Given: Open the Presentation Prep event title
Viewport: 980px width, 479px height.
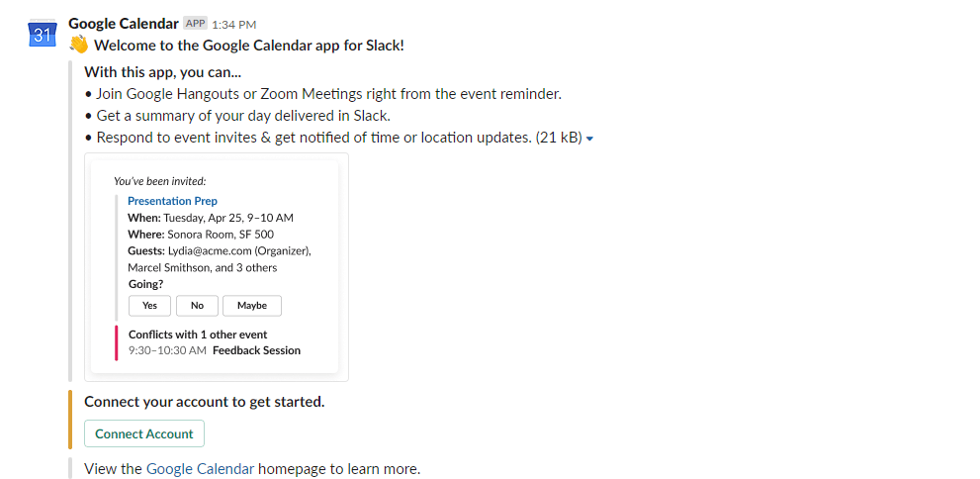Looking at the screenshot, I should 172,201.
